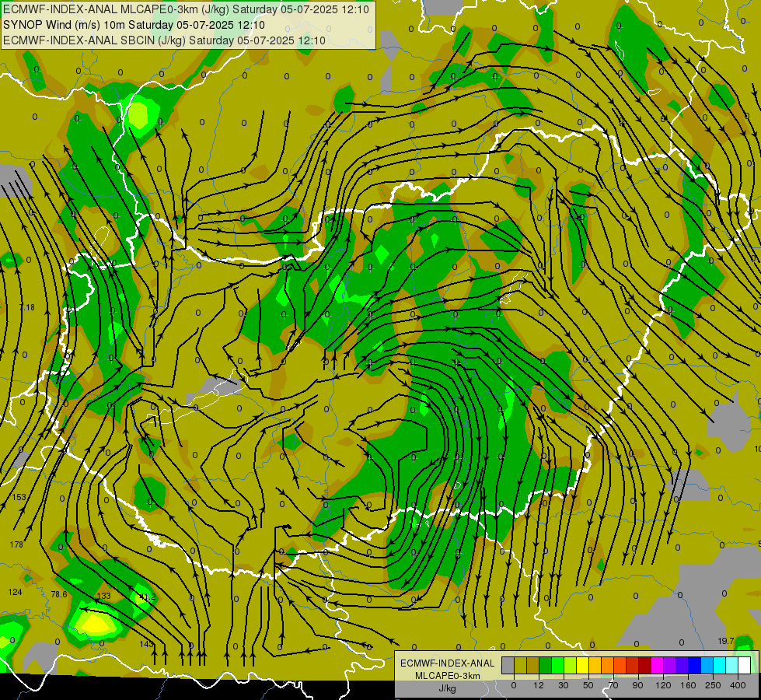Select the white swatch at legend end
This screenshot has height=700, width=761.
[745, 665]
